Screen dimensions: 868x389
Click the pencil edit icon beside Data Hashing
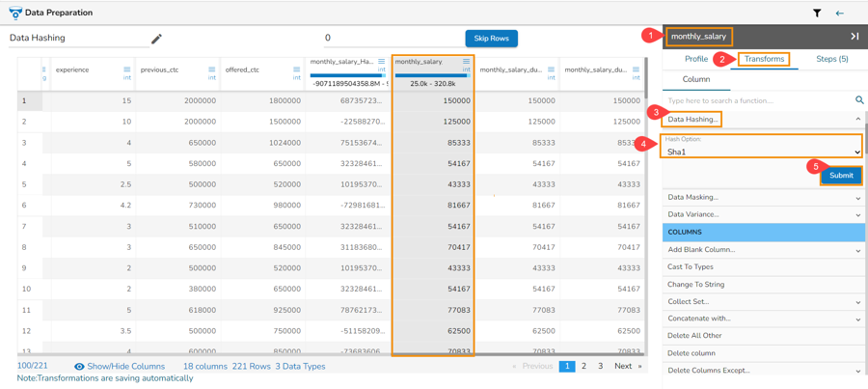click(156, 39)
